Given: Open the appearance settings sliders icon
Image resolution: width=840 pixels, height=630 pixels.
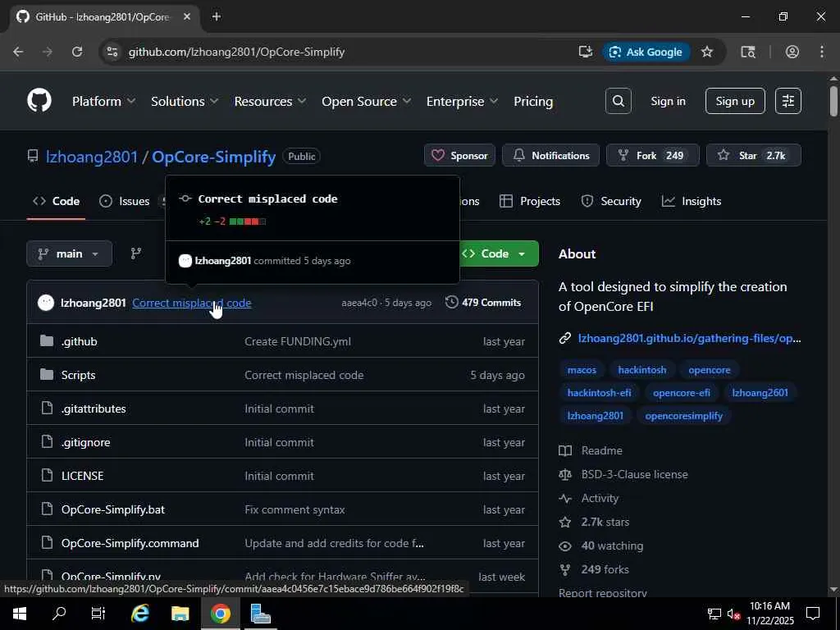Looking at the screenshot, I should pos(788,101).
